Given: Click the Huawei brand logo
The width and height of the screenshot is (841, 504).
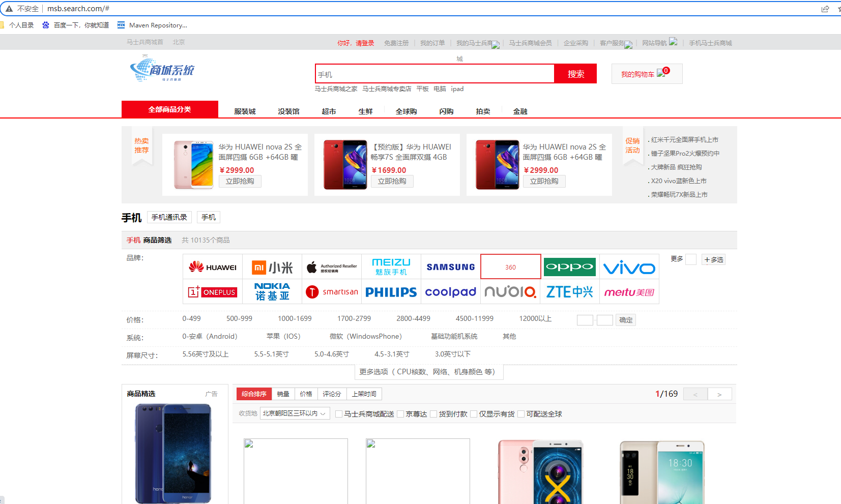Looking at the screenshot, I should 213,267.
